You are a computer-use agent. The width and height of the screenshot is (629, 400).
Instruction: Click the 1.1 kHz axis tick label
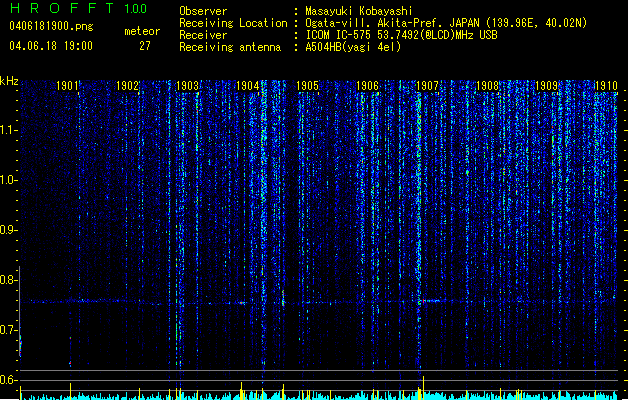[x=8, y=130]
